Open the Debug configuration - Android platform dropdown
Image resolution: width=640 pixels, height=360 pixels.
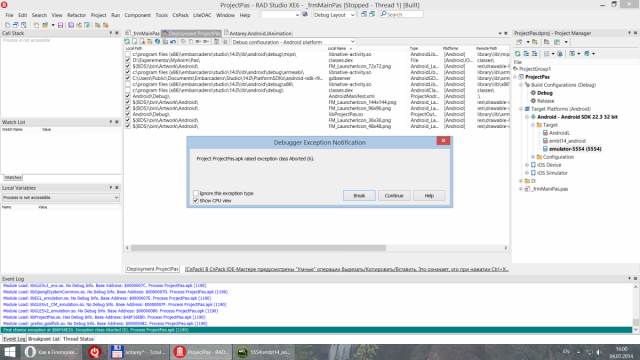[x=352, y=42]
